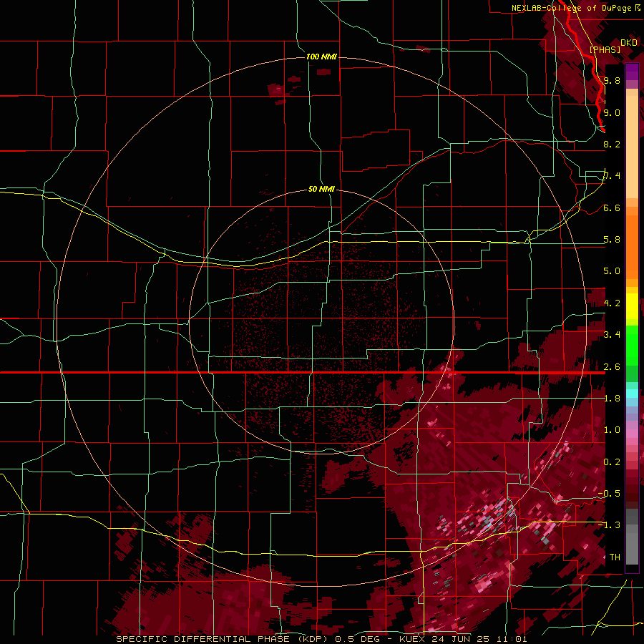Screen dimensions: 644x644
Task: Click the NEXLAB-College of DuPage credit text
Action: coord(571,8)
